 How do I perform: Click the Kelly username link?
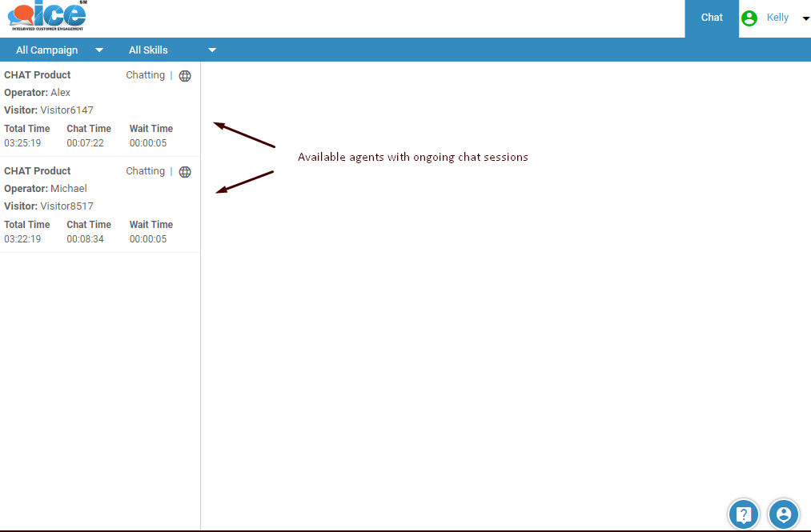(777, 17)
